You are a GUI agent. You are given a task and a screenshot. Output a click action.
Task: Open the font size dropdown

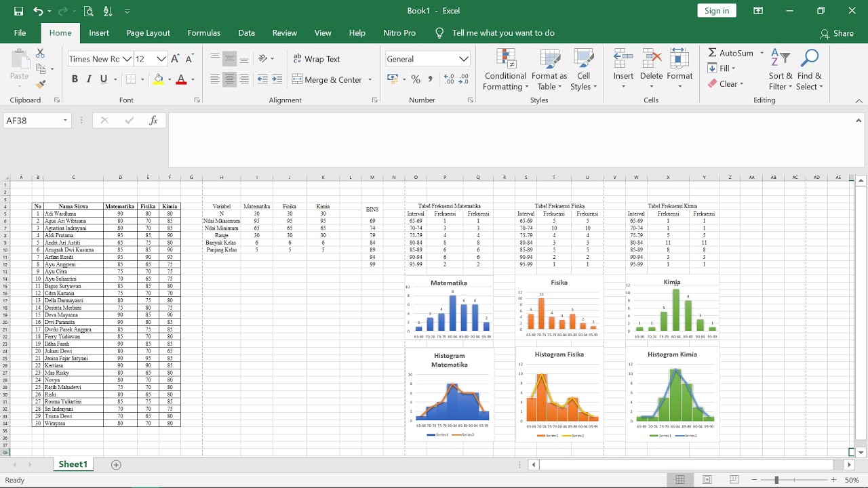tap(161, 59)
